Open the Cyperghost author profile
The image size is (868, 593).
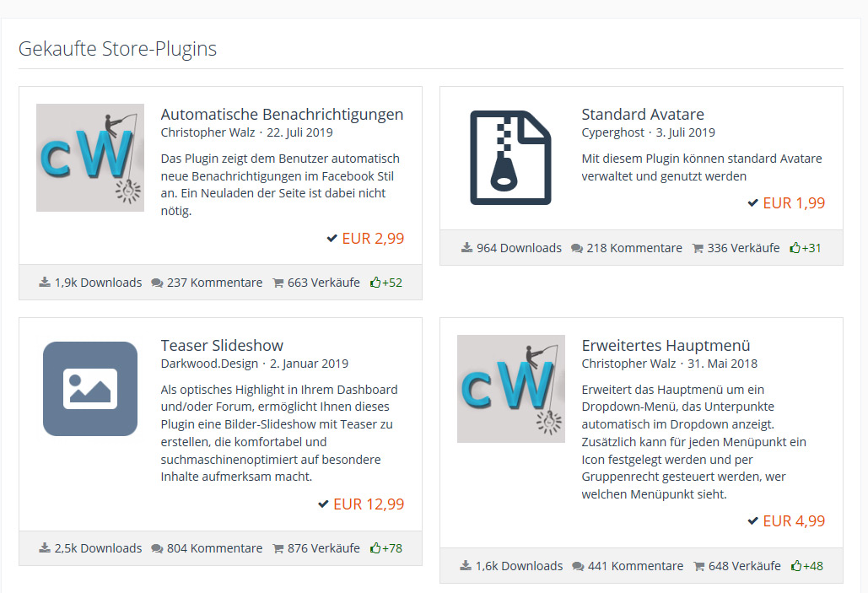612,132
